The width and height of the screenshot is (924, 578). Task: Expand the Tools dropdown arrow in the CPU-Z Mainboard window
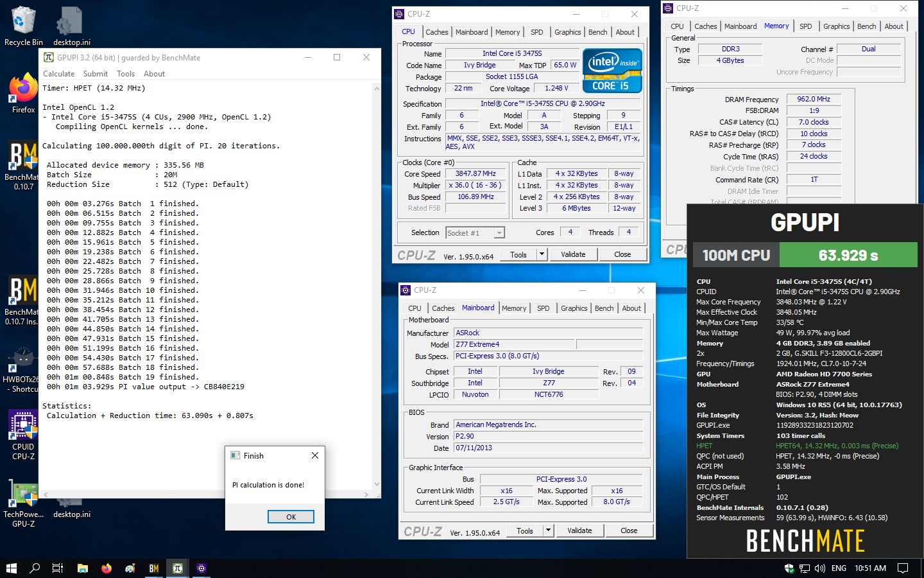tap(548, 530)
